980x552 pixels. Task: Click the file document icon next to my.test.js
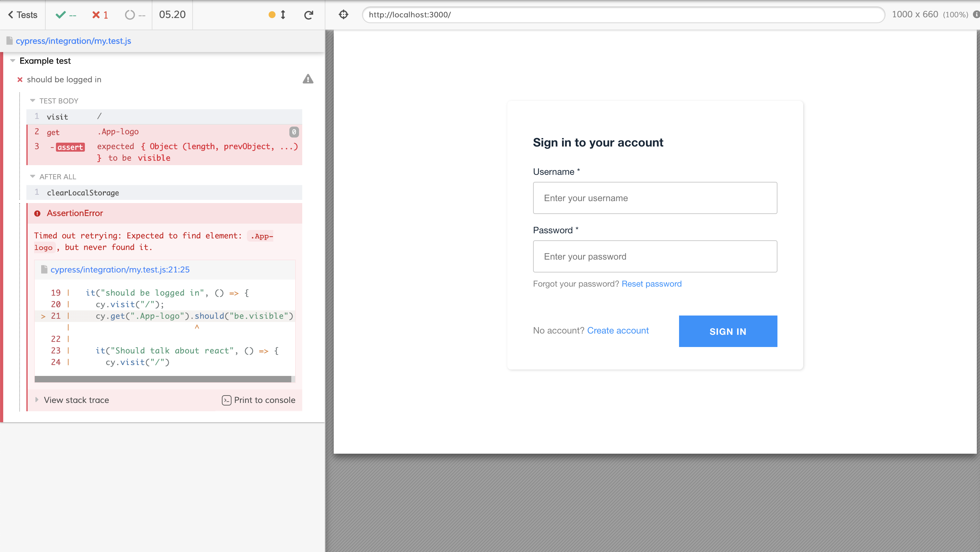(9, 41)
